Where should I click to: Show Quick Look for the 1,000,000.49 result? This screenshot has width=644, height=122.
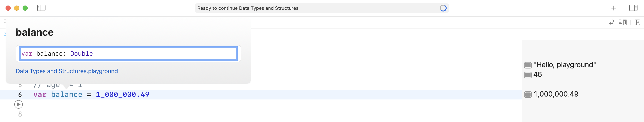528,95
